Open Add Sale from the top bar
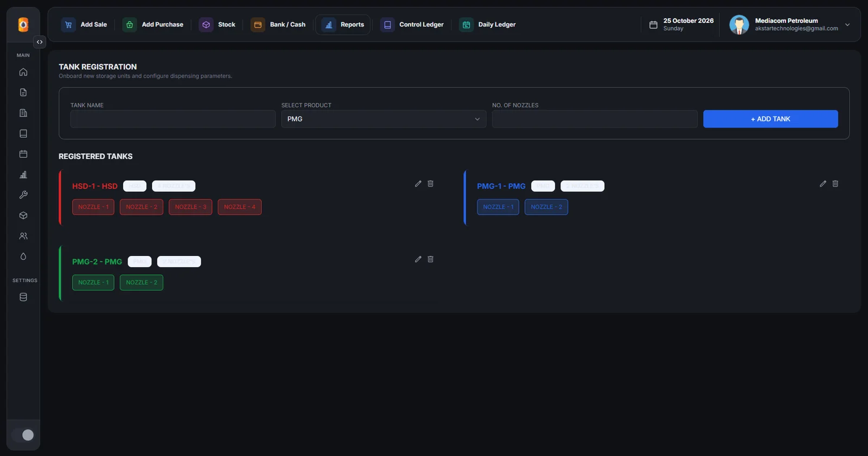Screen dimensions: 868x456 pos(84,24)
